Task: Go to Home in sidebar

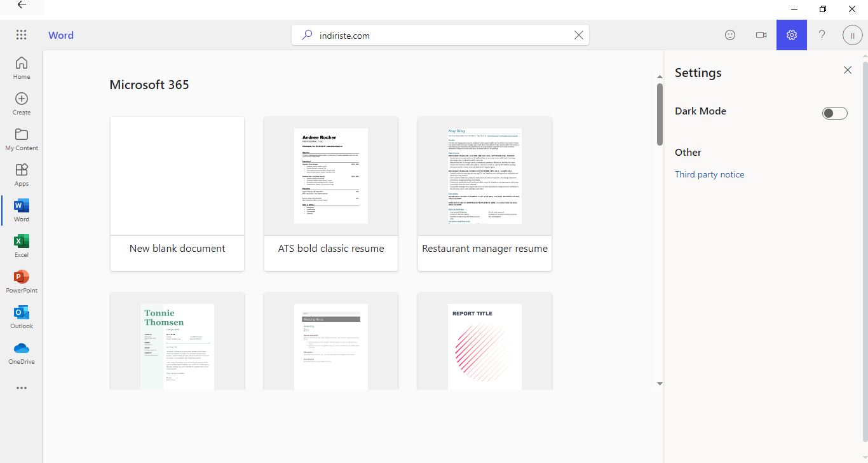Action: (22, 67)
